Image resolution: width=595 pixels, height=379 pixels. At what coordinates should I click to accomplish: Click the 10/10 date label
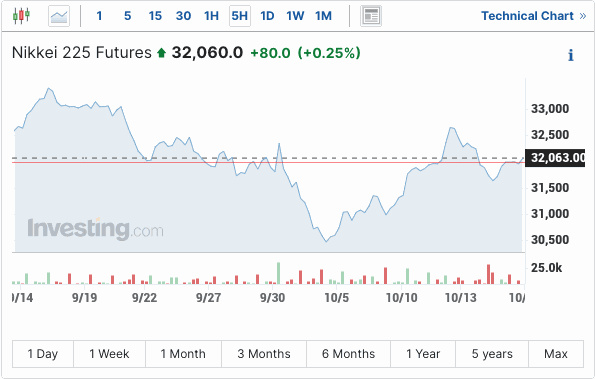click(401, 298)
